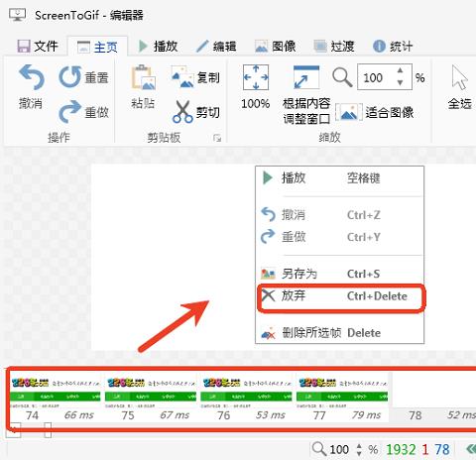Open the Transitions (过渡) tab
The height and width of the screenshot is (460, 476).
click(334, 47)
